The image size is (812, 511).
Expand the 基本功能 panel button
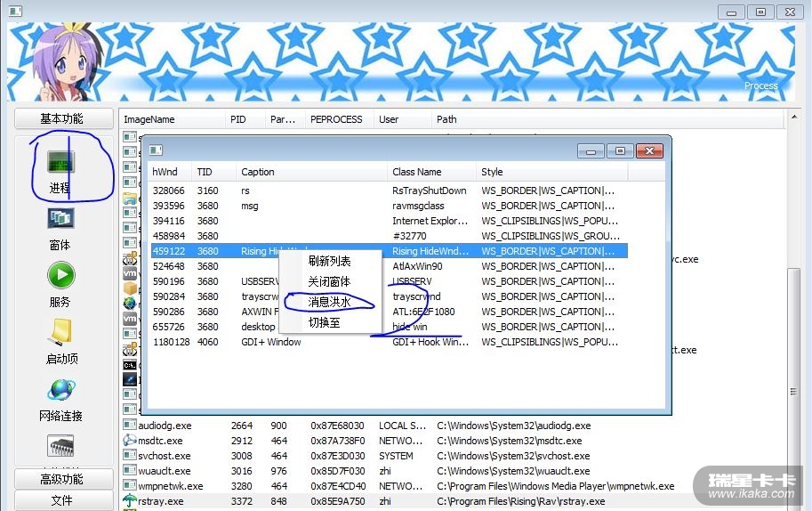coord(64,118)
